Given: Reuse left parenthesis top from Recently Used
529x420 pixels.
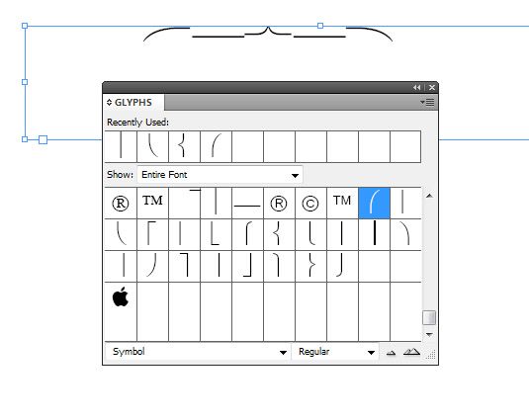Looking at the screenshot, I should coord(216,146).
